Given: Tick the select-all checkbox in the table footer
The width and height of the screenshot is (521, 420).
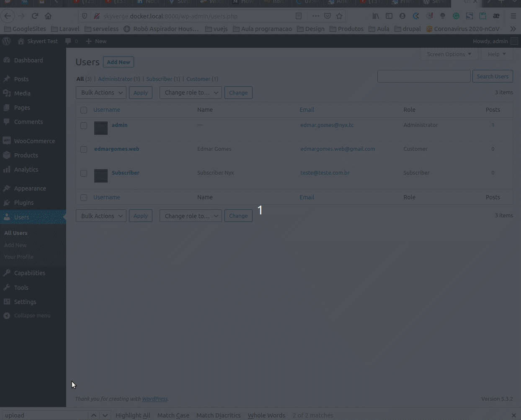Looking at the screenshot, I should coord(84,198).
